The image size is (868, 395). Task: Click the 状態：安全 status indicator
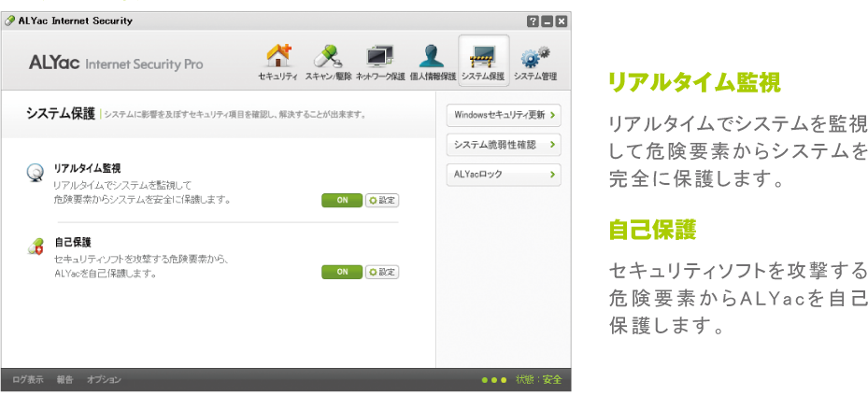coord(521,379)
